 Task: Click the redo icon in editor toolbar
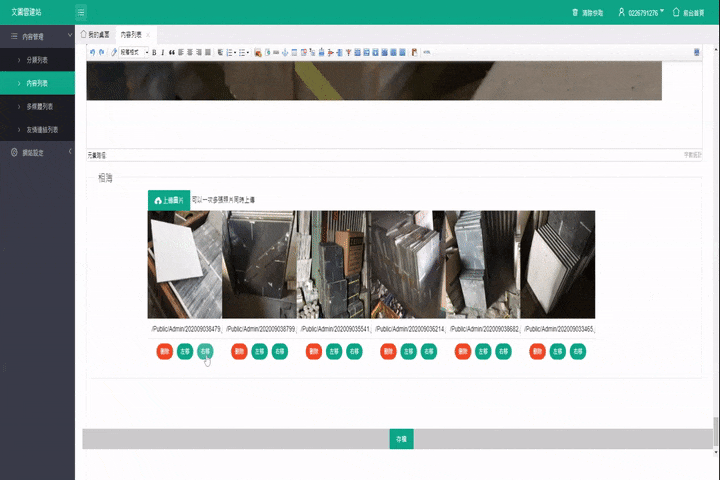click(101, 52)
